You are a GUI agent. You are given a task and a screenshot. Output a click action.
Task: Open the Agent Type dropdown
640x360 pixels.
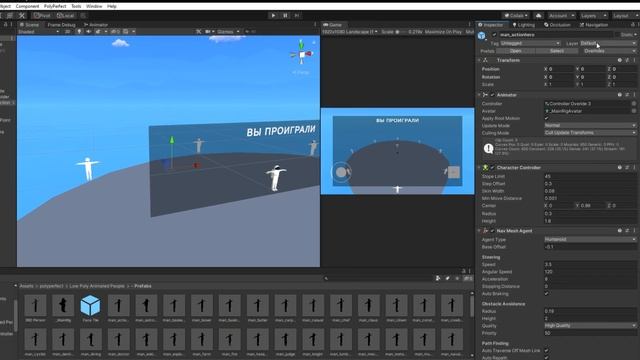[590, 239]
